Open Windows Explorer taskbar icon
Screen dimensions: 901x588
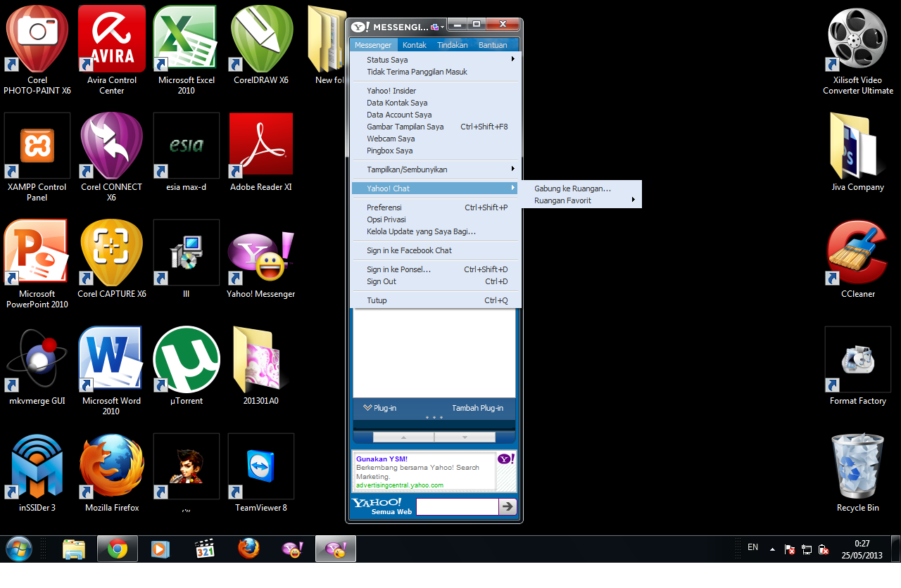[x=74, y=548]
